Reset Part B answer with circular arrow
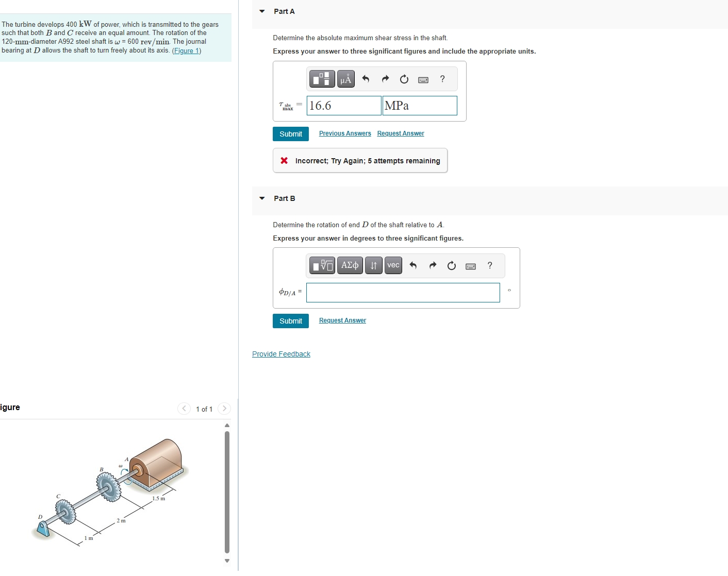 tap(452, 265)
